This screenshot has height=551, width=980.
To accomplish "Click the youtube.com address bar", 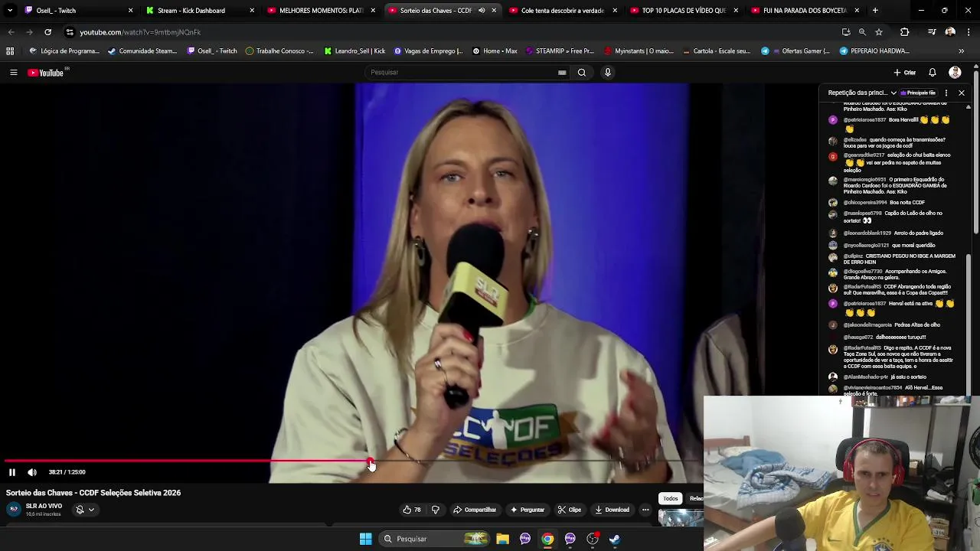I will (452, 32).
